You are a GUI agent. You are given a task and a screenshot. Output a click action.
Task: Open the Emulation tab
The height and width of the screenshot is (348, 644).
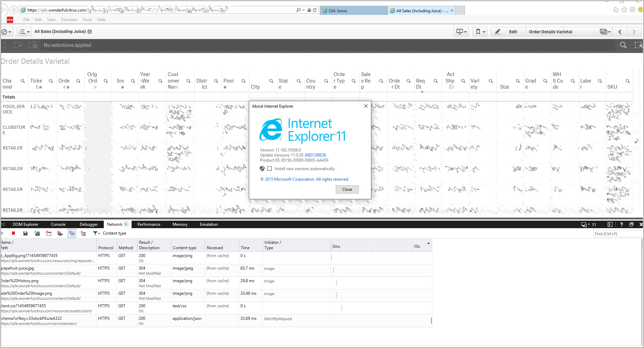(209, 224)
